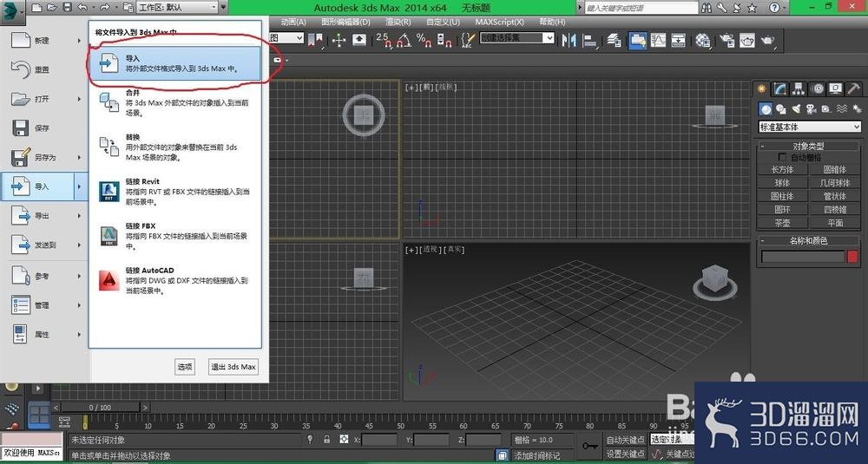Click the 选项 options button
This screenshot has height=464, width=868.
click(x=185, y=367)
